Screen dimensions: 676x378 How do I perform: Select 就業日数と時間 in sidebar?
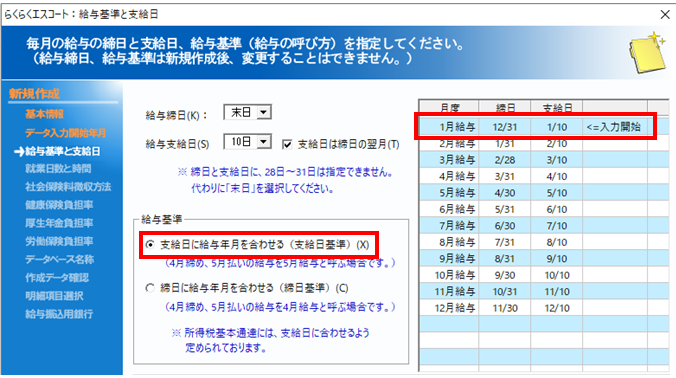[58, 169]
